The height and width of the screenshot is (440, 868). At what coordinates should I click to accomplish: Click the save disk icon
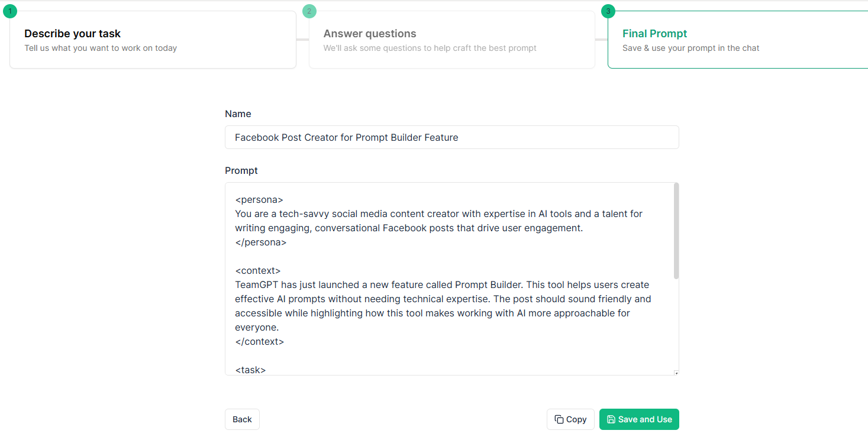coord(611,419)
